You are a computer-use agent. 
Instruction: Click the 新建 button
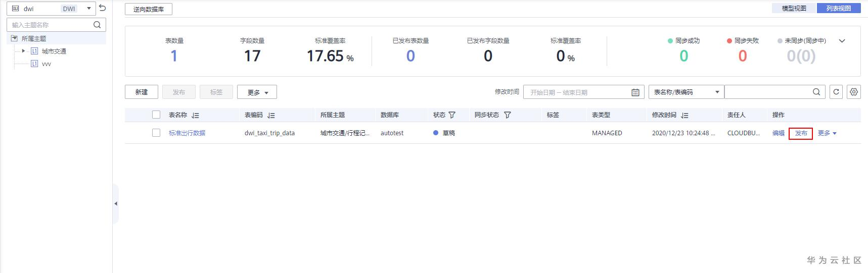coord(142,92)
